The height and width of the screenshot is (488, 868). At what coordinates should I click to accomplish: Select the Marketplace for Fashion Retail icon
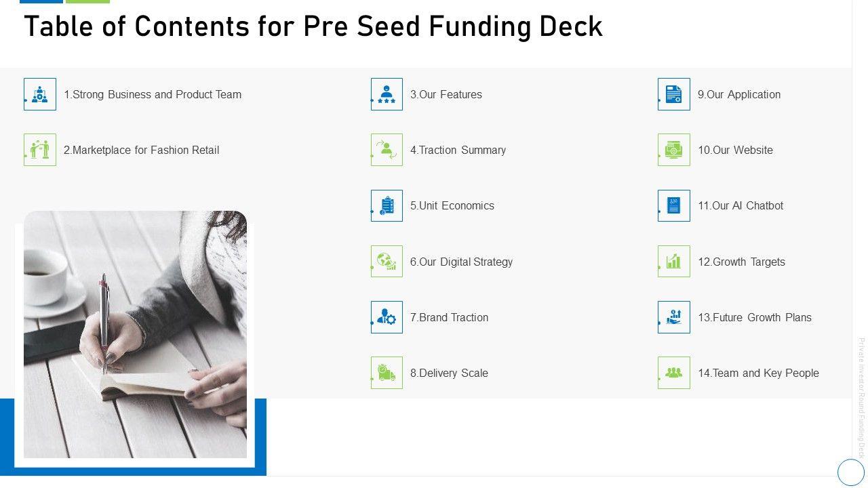click(40, 150)
